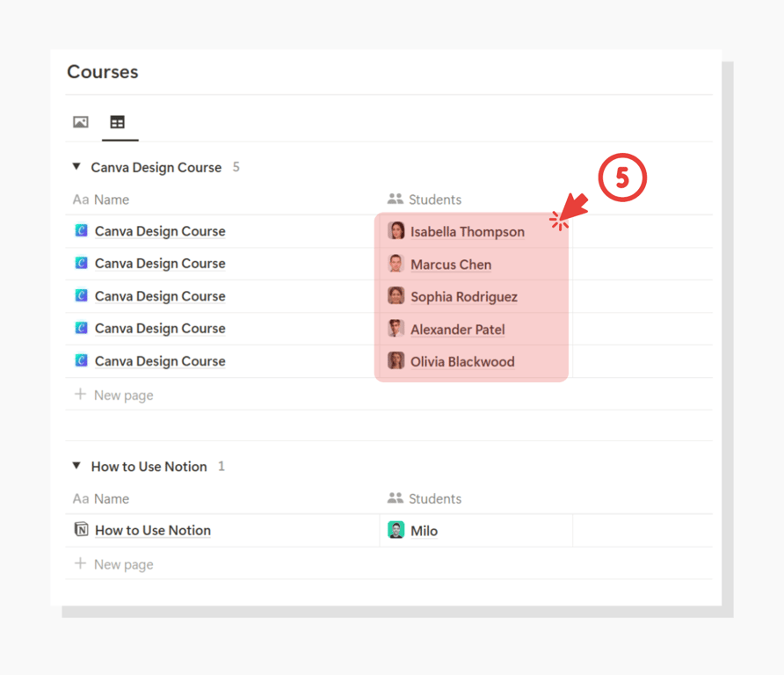784x675 pixels.
Task: Open student Milo
Action: pos(424,531)
